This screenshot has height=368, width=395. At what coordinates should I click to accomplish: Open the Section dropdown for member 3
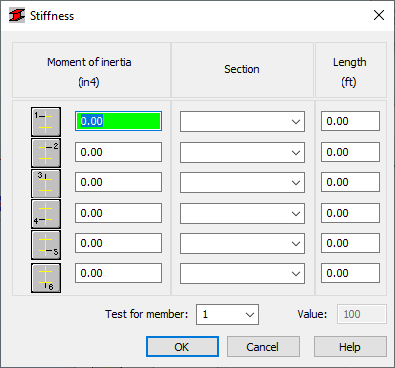pyautogui.click(x=242, y=183)
